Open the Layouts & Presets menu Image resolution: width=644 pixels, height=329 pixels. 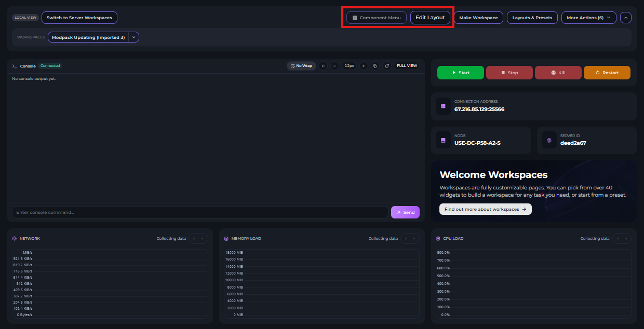[x=532, y=18]
